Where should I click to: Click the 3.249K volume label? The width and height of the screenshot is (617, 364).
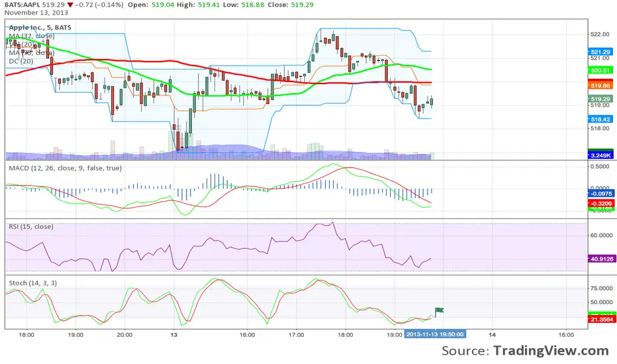click(600, 156)
